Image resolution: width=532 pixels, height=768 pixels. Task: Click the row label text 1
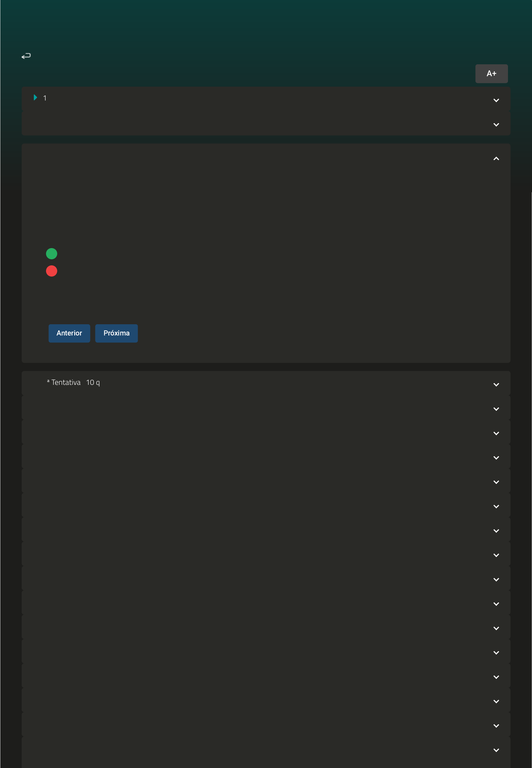tap(45, 98)
